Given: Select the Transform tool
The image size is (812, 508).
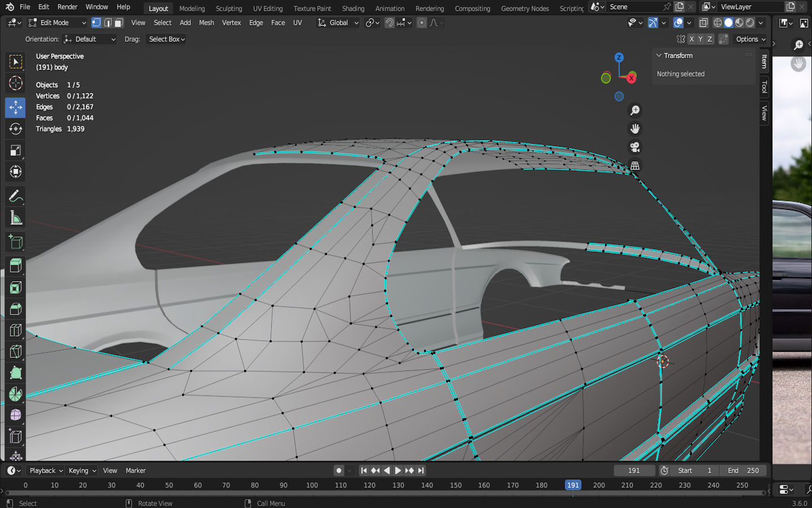Looking at the screenshot, I should pyautogui.click(x=15, y=172).
